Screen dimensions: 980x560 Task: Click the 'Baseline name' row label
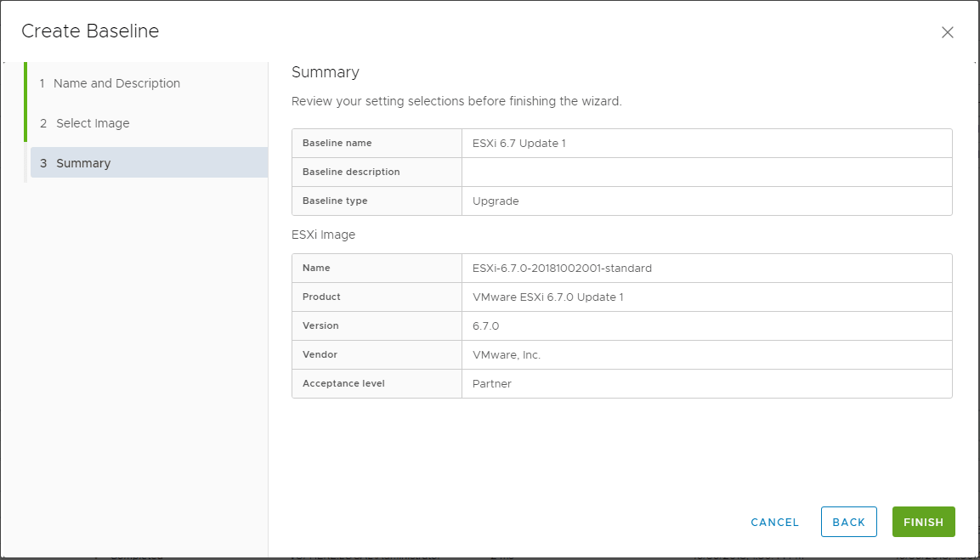(337, 143)
